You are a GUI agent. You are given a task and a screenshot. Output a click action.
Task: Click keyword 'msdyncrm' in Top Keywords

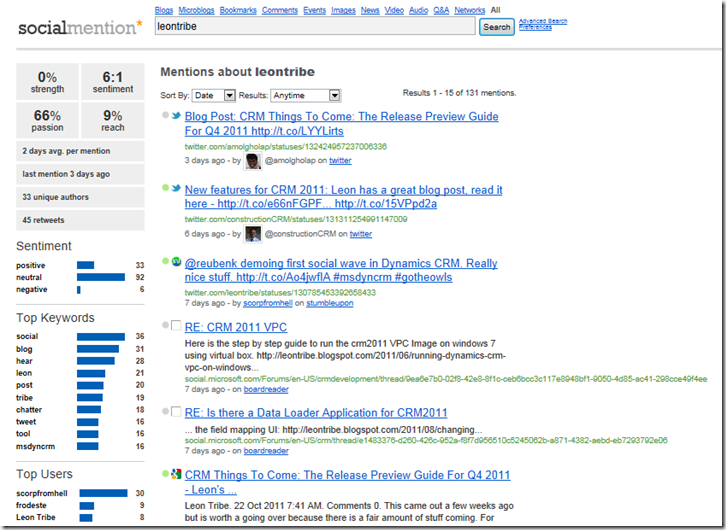tap(35, 446)
